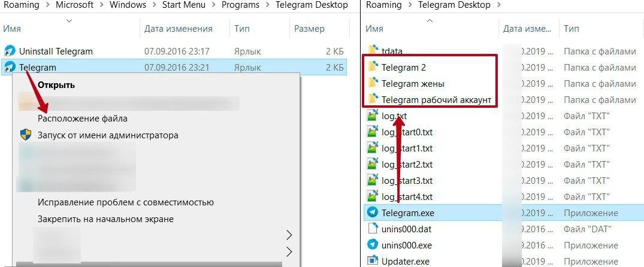Screen dimensions: 644x267
Task: Click the Updater.exe file icon
Action: pos(373,261)
